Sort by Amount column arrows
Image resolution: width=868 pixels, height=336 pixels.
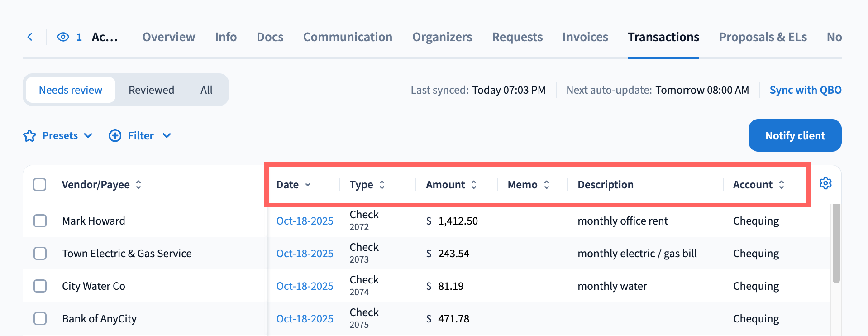pyautogui.click(x=474, y=185)
